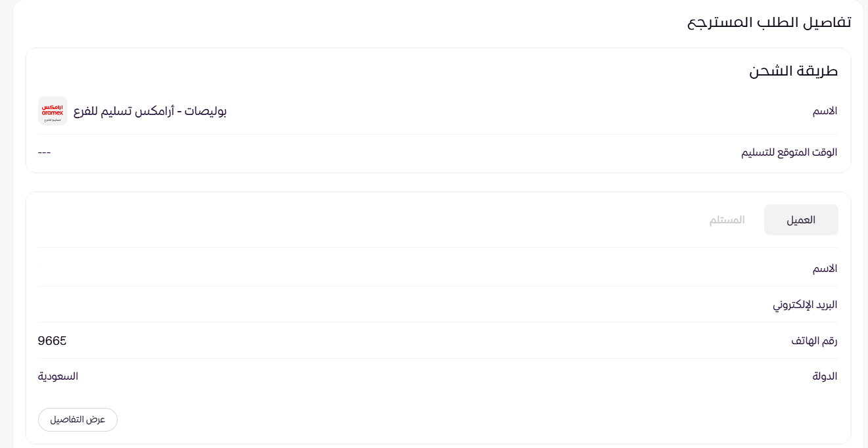Switch to the المستلم tab

coord(727,220)
